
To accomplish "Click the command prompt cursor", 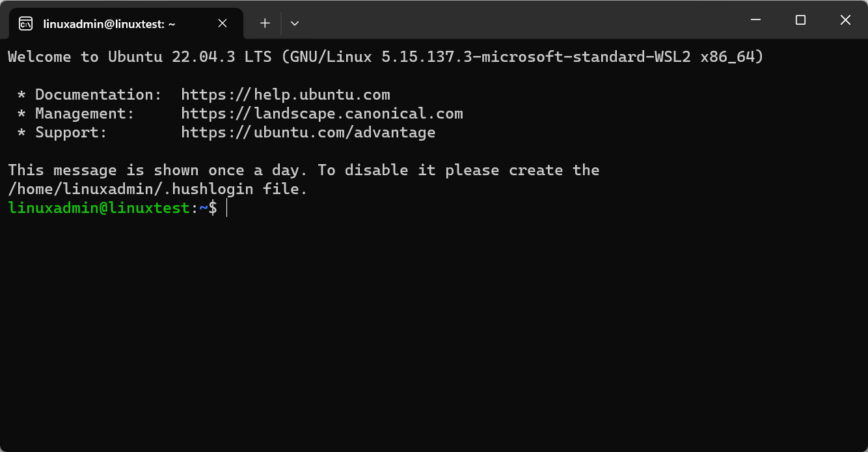I will 227,208.
